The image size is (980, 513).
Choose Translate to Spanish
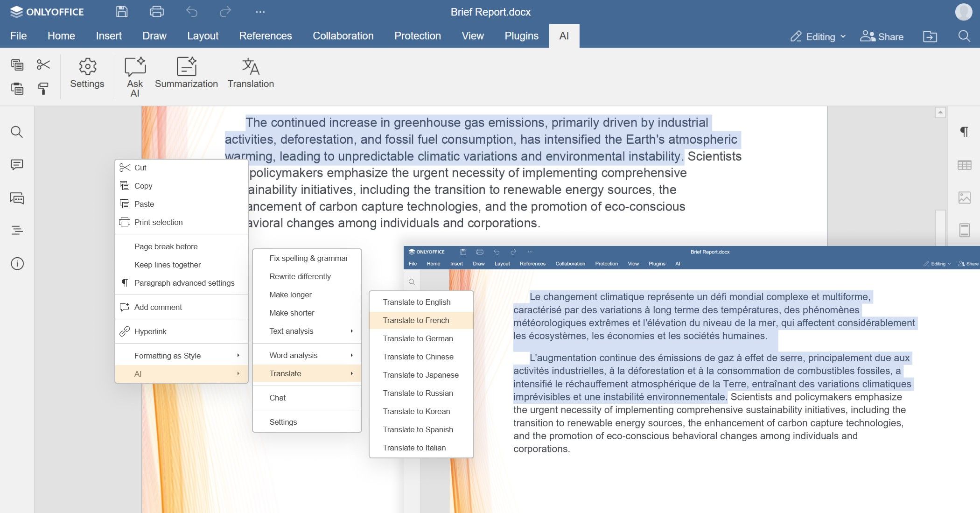pyautogui.click(x=421, y=429)
